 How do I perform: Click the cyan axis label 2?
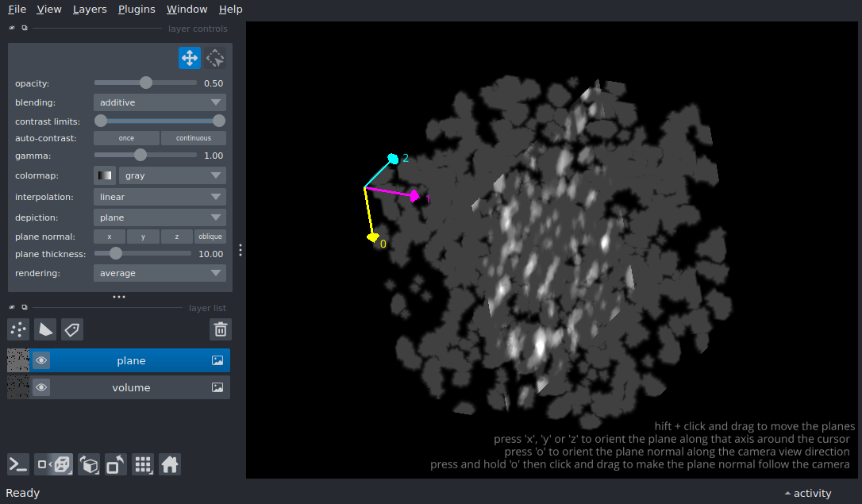tap(406, 158)
